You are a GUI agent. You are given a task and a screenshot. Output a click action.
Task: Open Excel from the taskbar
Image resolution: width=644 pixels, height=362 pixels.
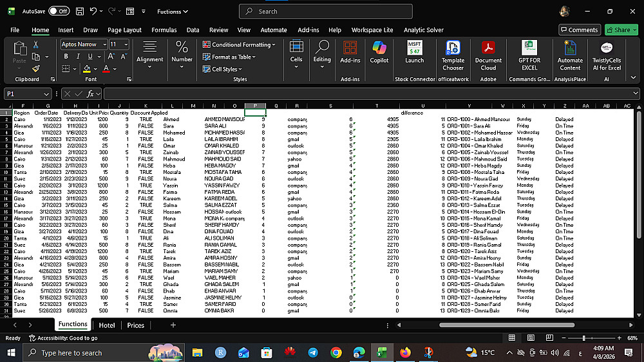click(382, 352)
